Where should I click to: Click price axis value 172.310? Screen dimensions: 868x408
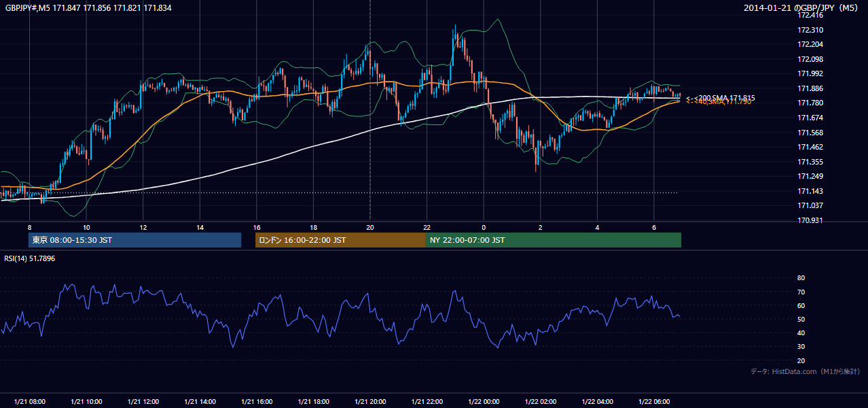(811, 30)
